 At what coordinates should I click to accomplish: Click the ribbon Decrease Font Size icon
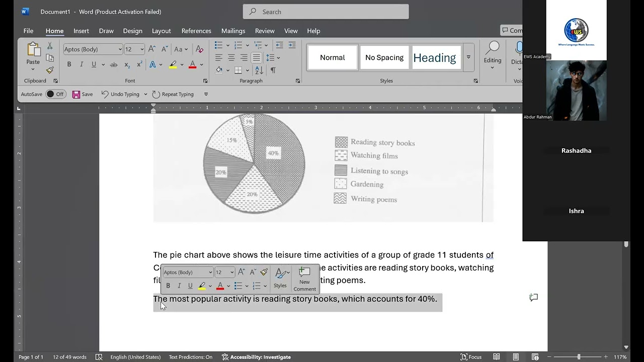click(x=165, y=49)
